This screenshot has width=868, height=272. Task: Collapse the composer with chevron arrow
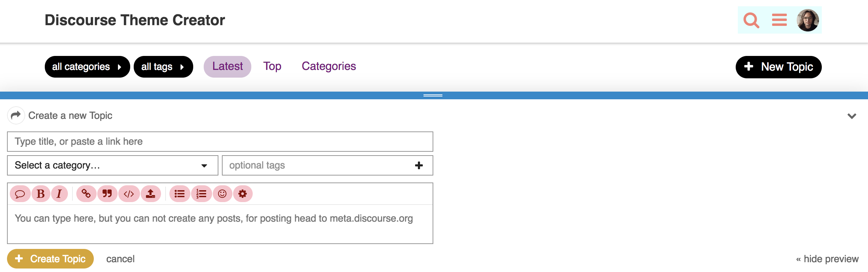(x=852, y=116)
